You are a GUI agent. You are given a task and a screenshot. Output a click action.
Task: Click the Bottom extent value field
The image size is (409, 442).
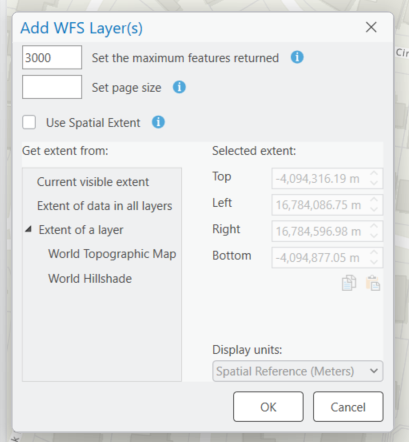click(327, 257)
